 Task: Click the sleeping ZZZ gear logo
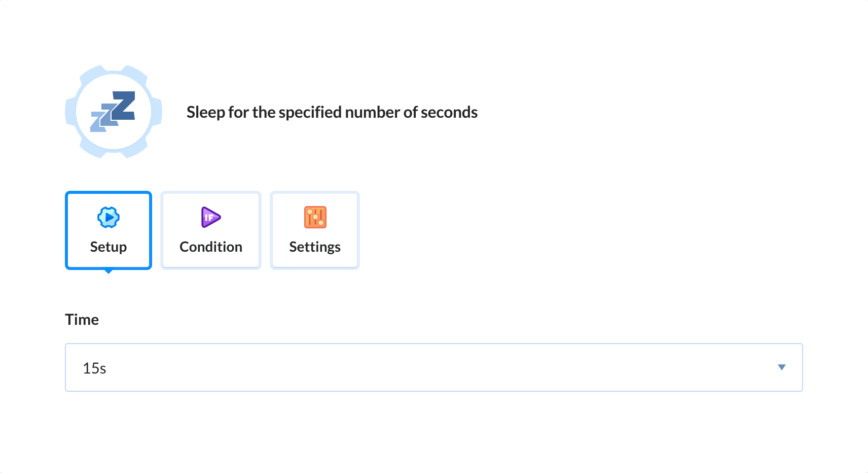[114, 112]
